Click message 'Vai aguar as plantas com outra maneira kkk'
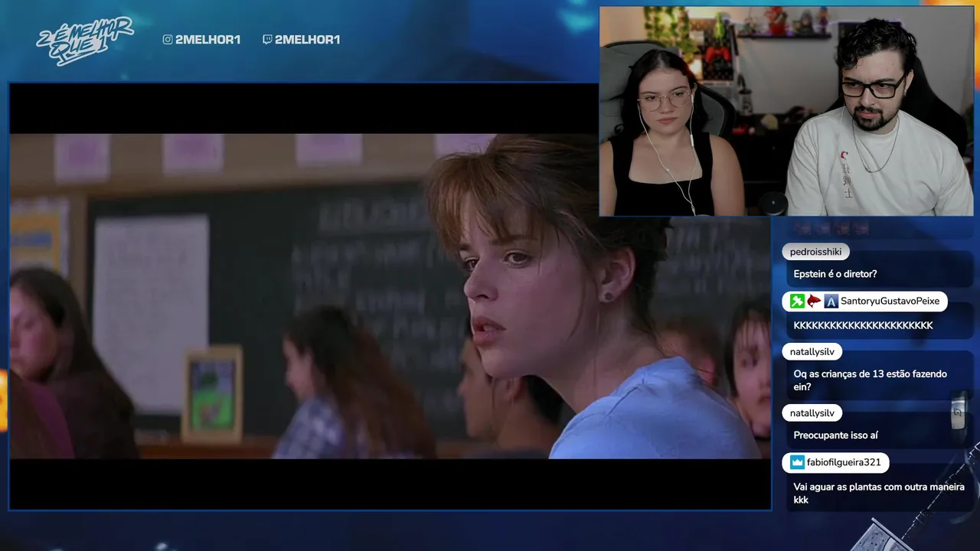 [x=879, y=493]
